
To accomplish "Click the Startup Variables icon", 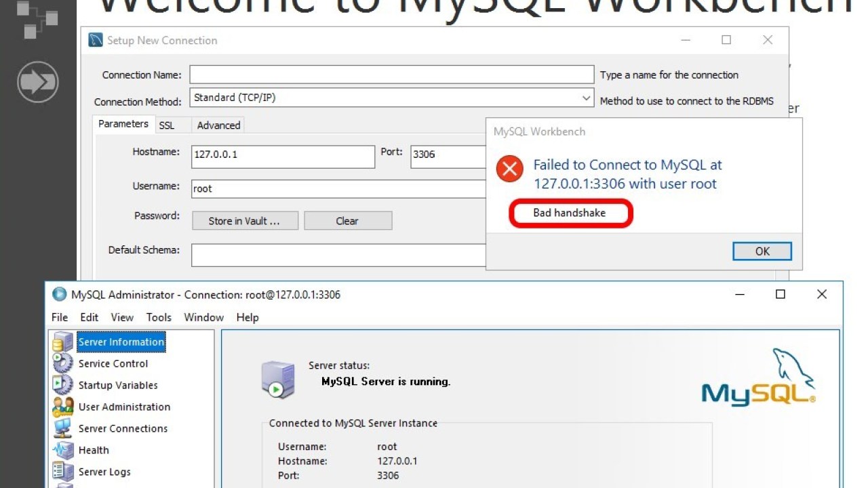I will [62, 385].
